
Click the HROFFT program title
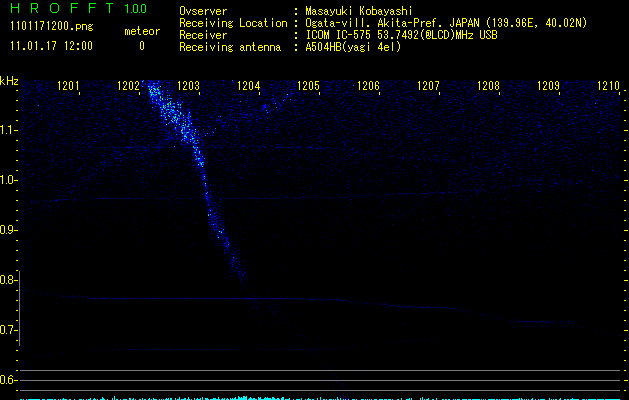pyautogui.click(x=61, y=8)
